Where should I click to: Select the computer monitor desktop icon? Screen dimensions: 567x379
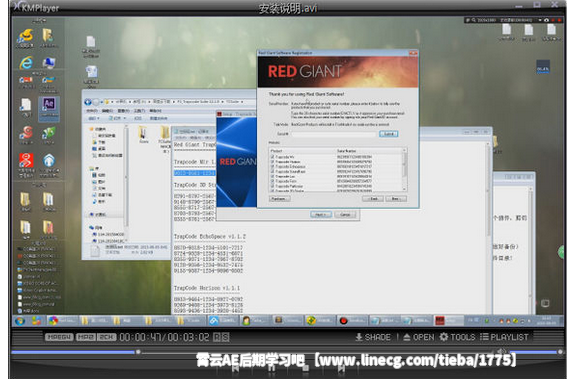coord(48,63)
